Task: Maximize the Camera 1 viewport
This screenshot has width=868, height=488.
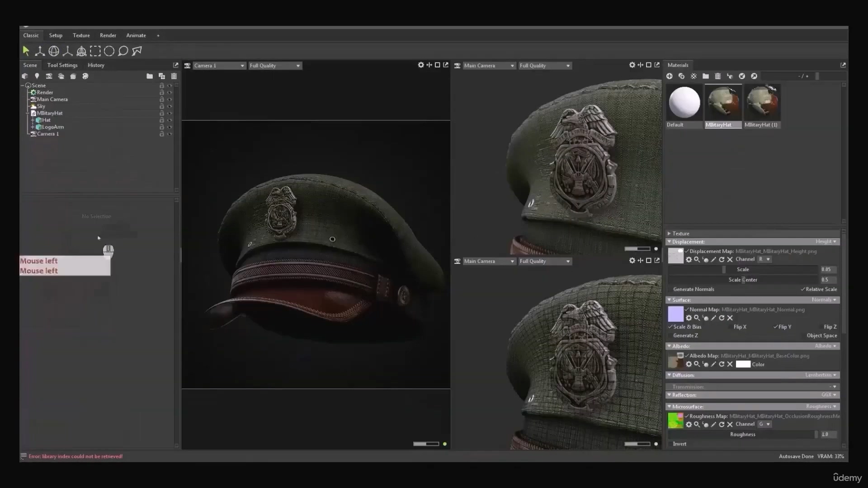Action: [x=437, y=65]
